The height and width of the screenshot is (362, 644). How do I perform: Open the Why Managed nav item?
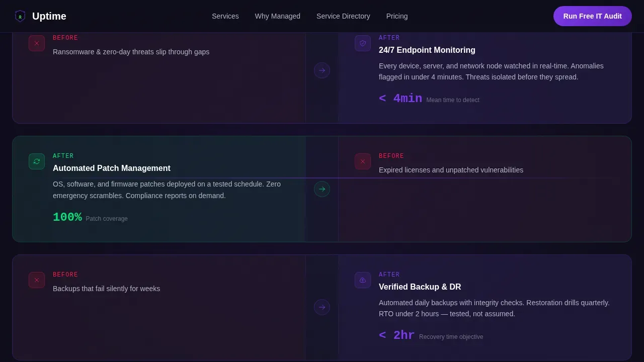click(278, 16)
